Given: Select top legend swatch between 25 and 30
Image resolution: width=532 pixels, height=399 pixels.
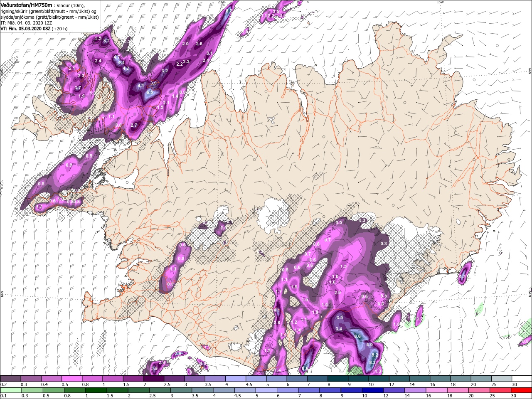Looking at the screenshot, I should [502, 378].
